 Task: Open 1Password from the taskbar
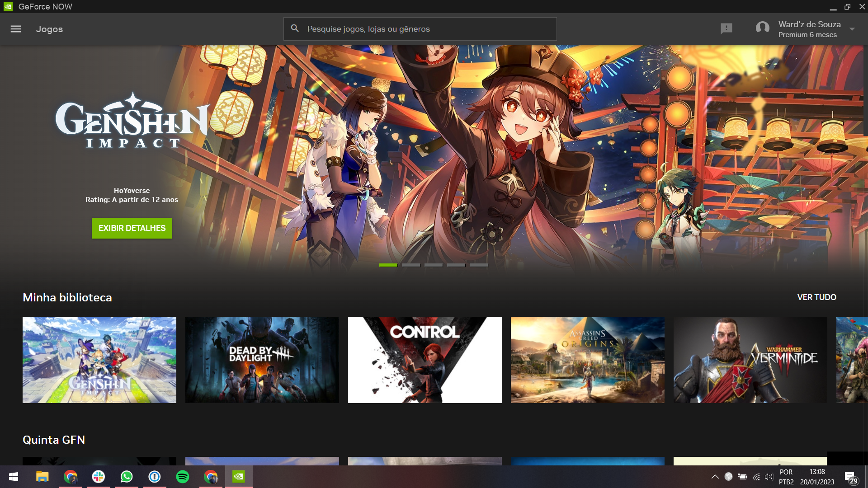(155, 477)
